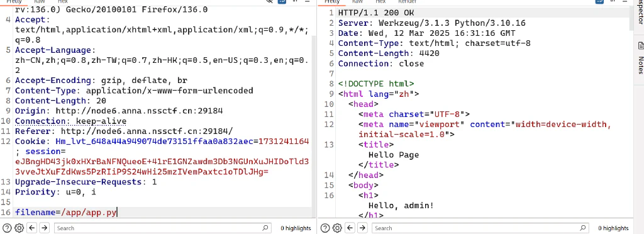Open help for the request search bar
Screen dimensions: 644x234
(7, 228)
